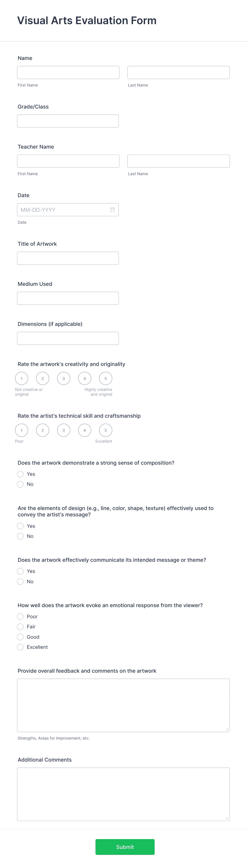Rate creativity and originality as 1

click(22, 378)
